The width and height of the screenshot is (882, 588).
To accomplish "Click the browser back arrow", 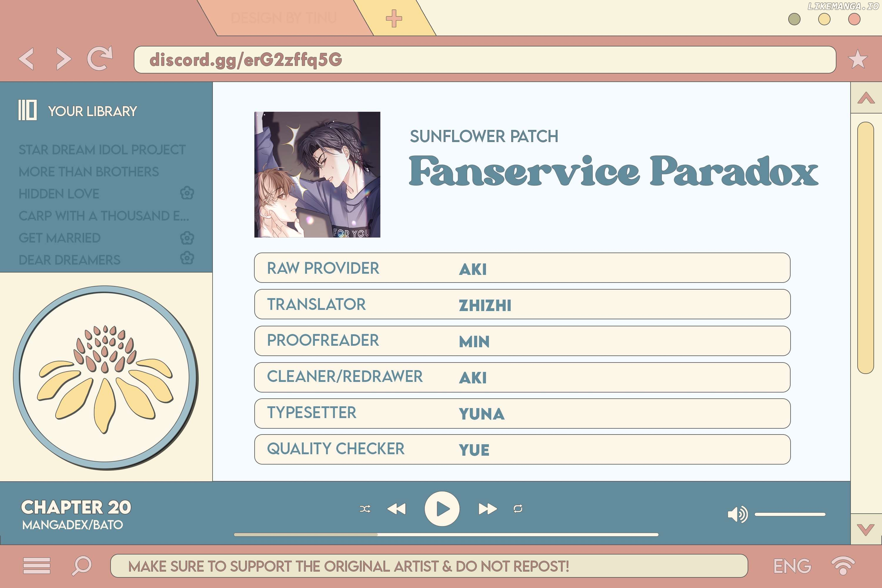I will tap(26, 59).
